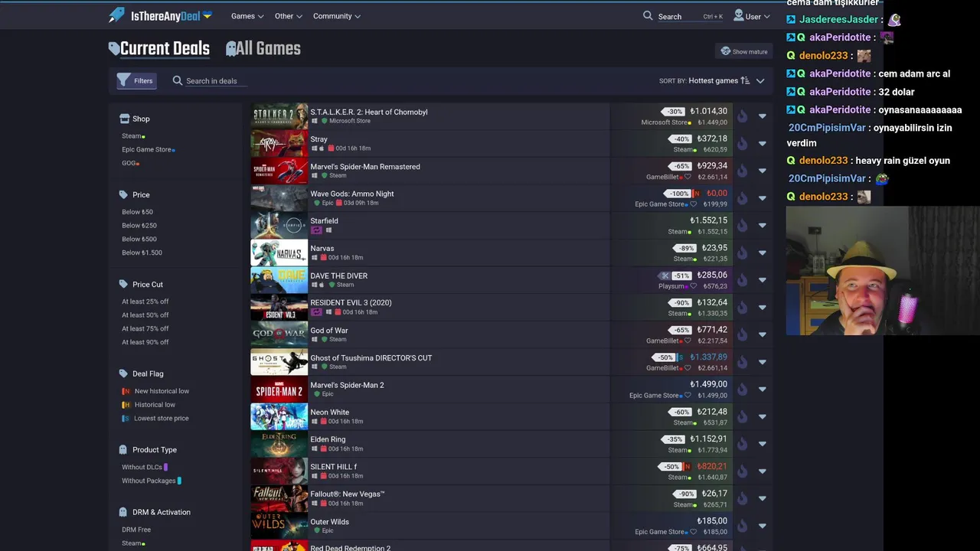This screenshot has height=551, width=980.
Task: Click the flame icon for God of War
Action: point(742,334)
